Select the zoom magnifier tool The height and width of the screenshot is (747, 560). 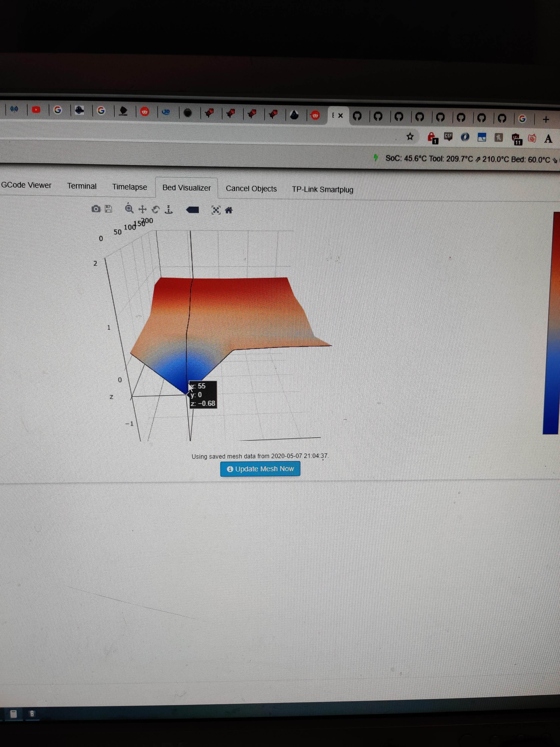[x=129, y=209]
